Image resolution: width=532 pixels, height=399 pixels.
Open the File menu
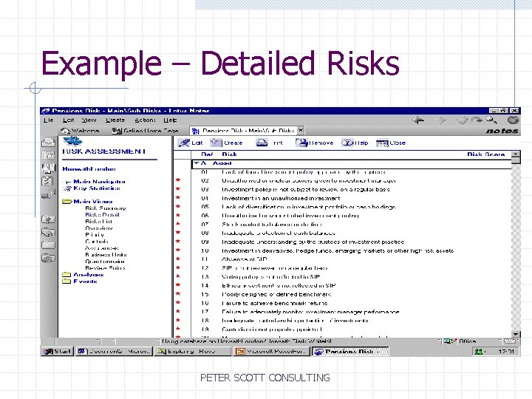48,120
